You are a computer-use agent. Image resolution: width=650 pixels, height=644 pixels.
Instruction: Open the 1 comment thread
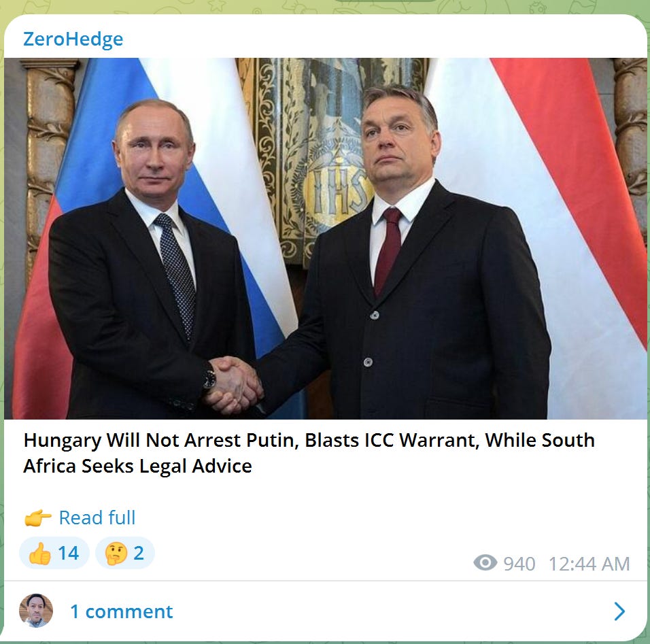(x=122, y=611)
